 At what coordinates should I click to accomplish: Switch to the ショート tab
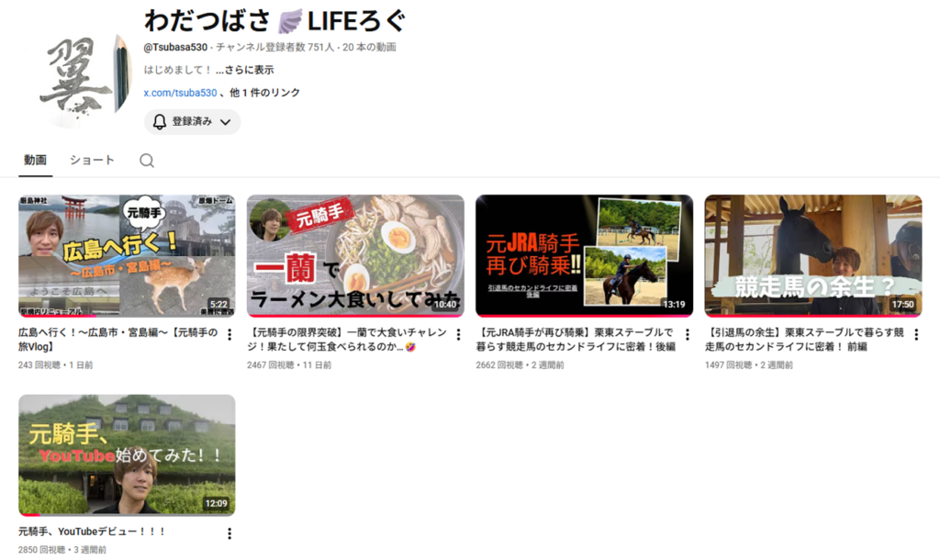pyautogui.click(x=92, y=160)
